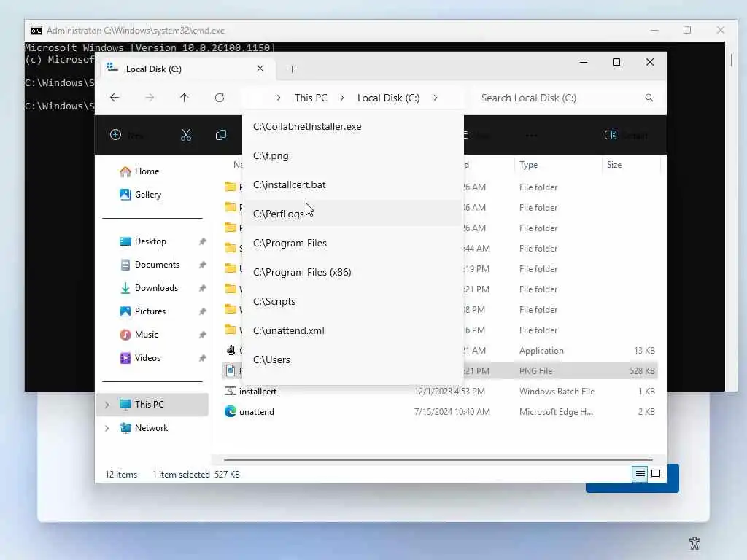The image size is (747, 560).
Task: Click the pin icon beside Downloads
Action: [203, 288]
